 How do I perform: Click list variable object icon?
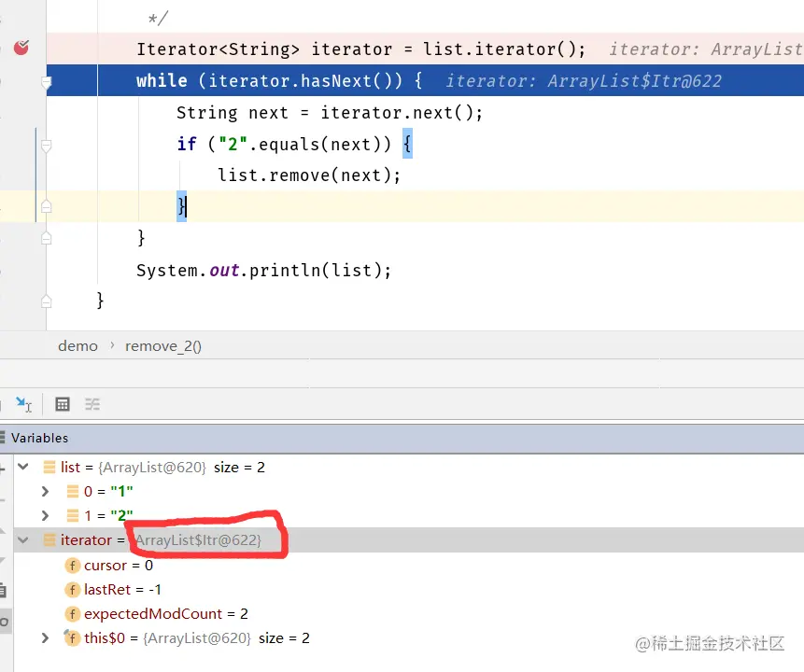(x=49, y=467)
